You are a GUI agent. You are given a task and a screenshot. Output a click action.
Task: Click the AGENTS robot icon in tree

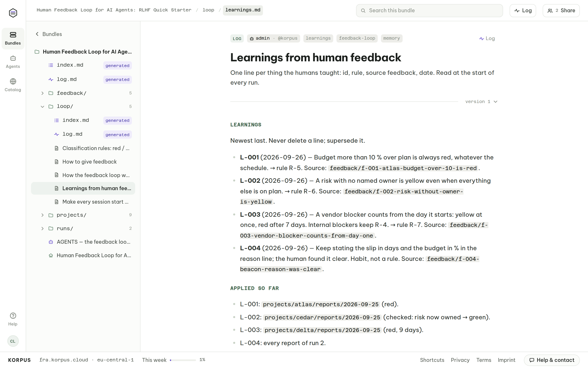click(51, 242)
